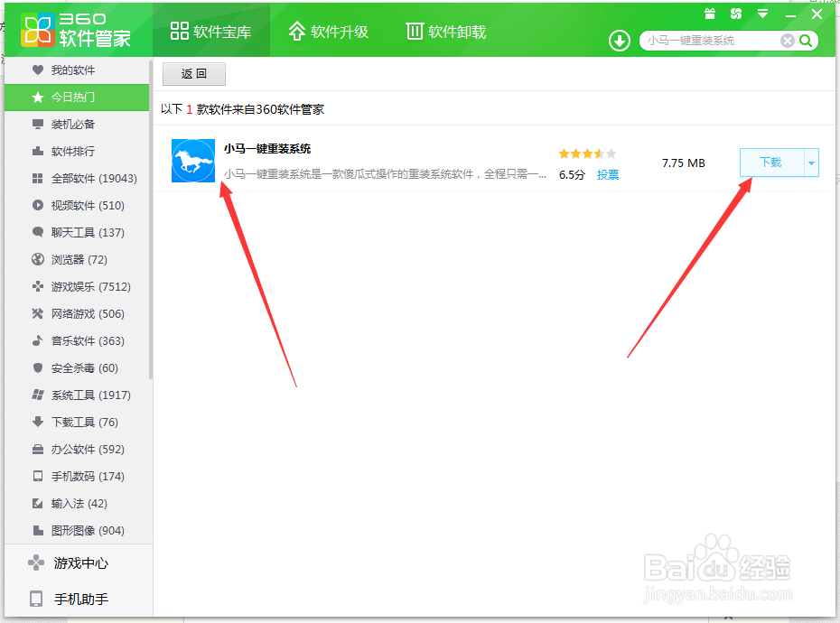840x623 pixels.
Task: Click the chat bubble icon beside 聊天工具
Action: [38, 232]
